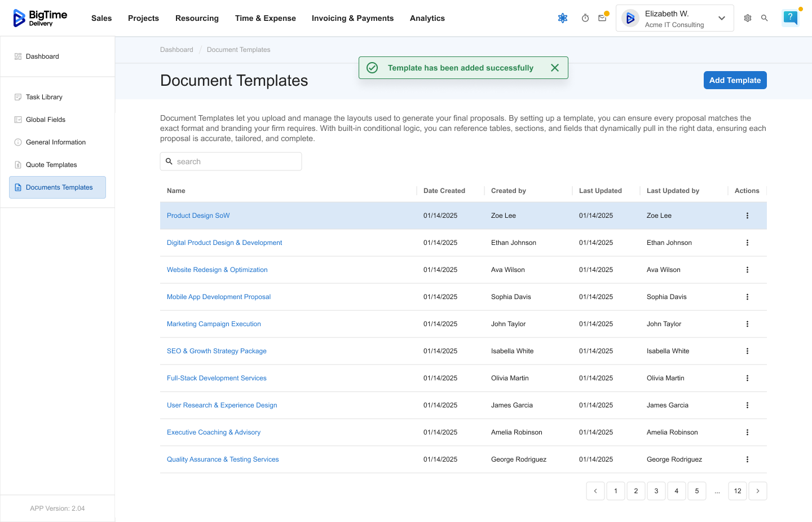Open the help chat question icon

coord(791,17)
